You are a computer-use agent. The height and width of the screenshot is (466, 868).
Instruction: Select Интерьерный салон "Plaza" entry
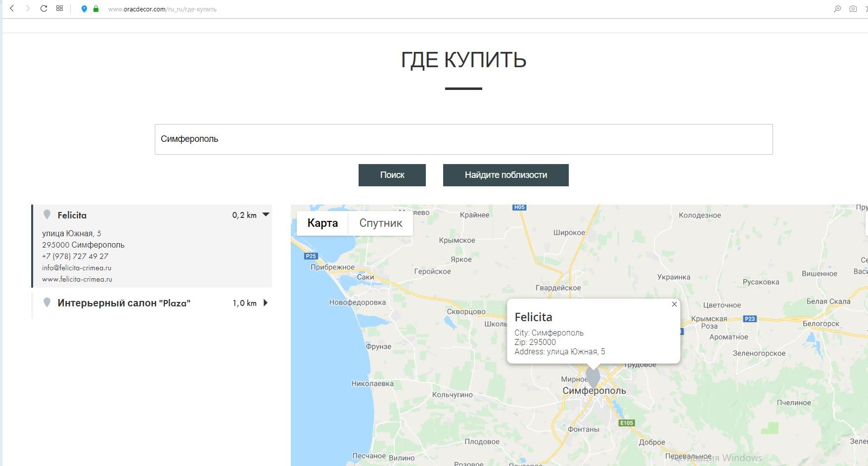124,303
